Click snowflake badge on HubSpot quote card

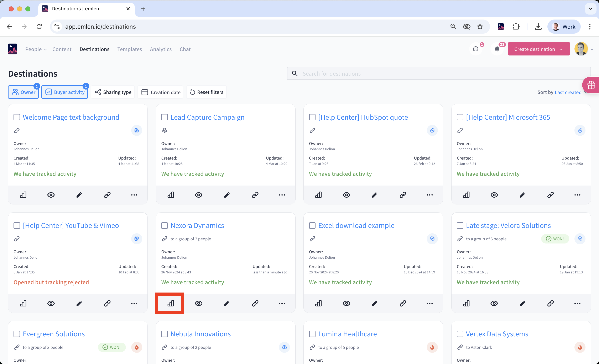click(x=432, y=130)
